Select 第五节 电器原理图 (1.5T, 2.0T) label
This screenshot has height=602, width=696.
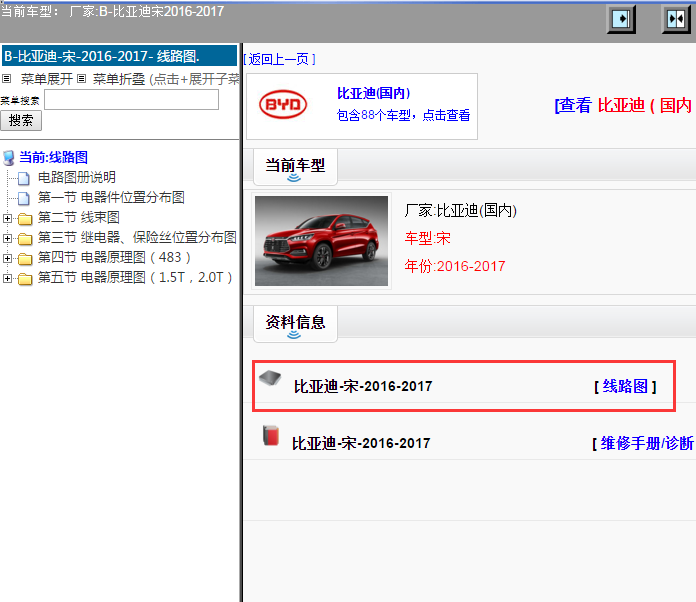[135, 277]
